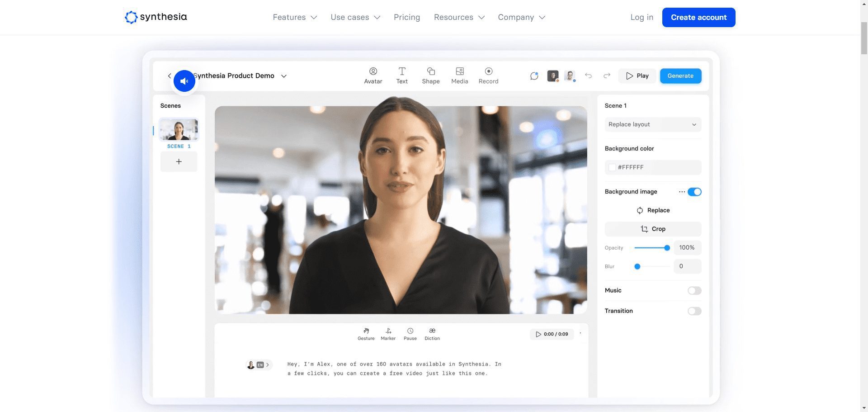
Task: Open the Shape tool
Action: click(431, 76)
